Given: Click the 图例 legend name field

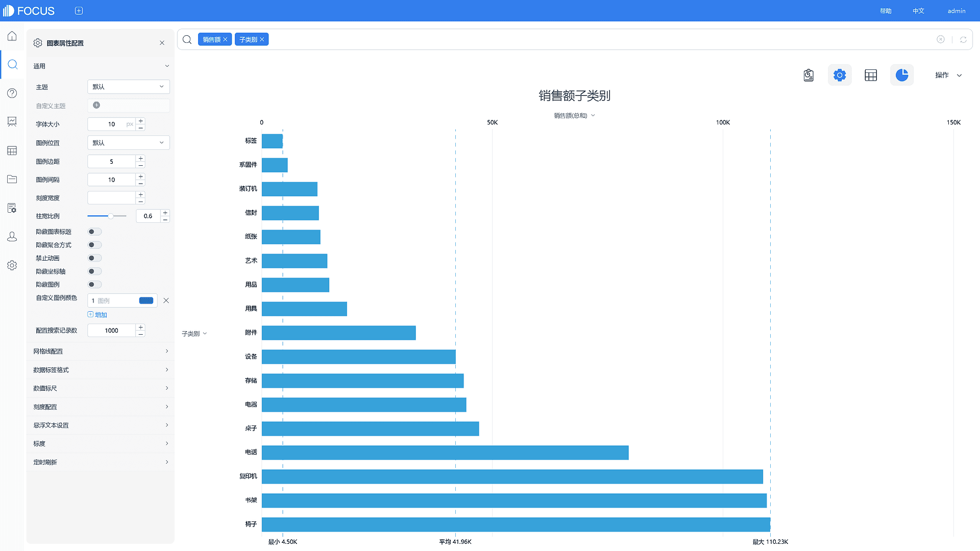Looking at the screenshot, I should (x=116, y=300).
